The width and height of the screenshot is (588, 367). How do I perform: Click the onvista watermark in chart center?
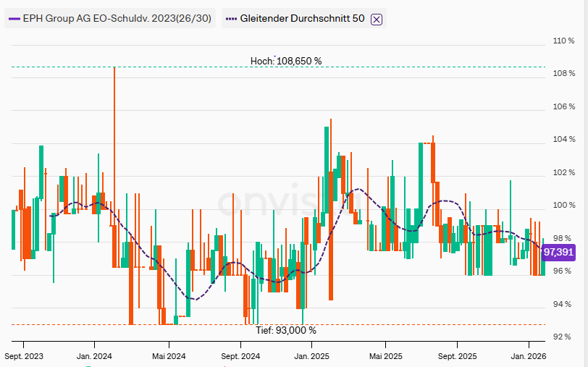pos(269,204)
